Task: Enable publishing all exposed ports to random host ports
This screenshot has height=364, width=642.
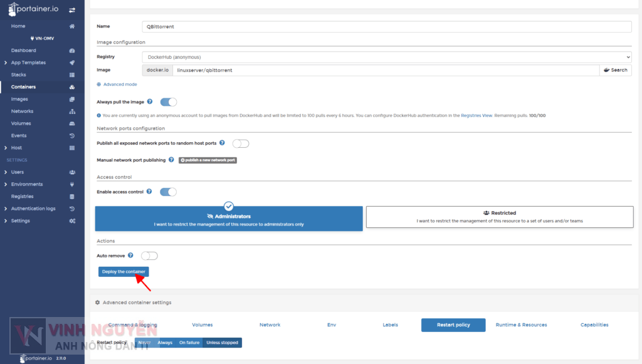Action: [x=240, y=143]
